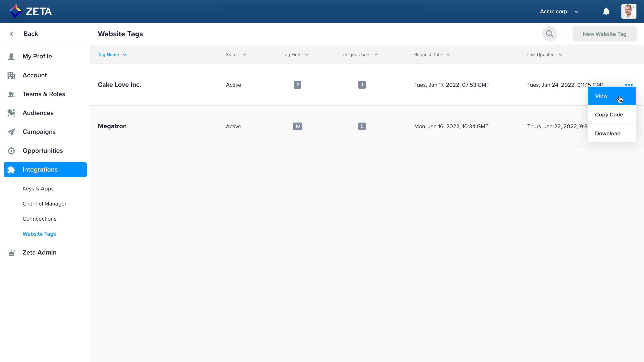
Task: Select Download in the context menu
Action: 608,133
